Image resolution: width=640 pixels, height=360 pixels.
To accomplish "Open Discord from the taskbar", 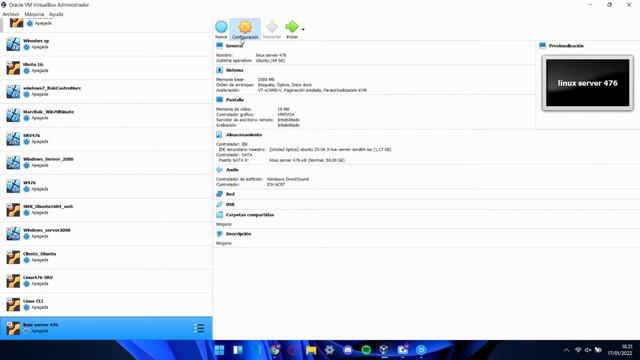I will click(348, 350).
